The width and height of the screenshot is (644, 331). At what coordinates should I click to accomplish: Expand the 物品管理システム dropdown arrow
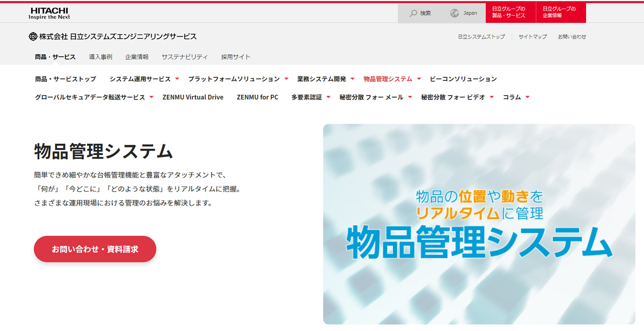pos(419,79)
